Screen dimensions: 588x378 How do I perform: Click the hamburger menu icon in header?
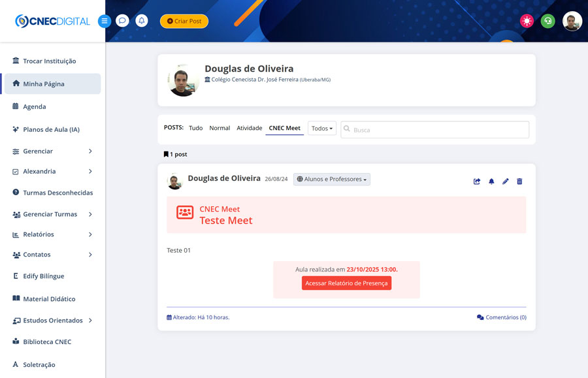[x=104, y=21]
